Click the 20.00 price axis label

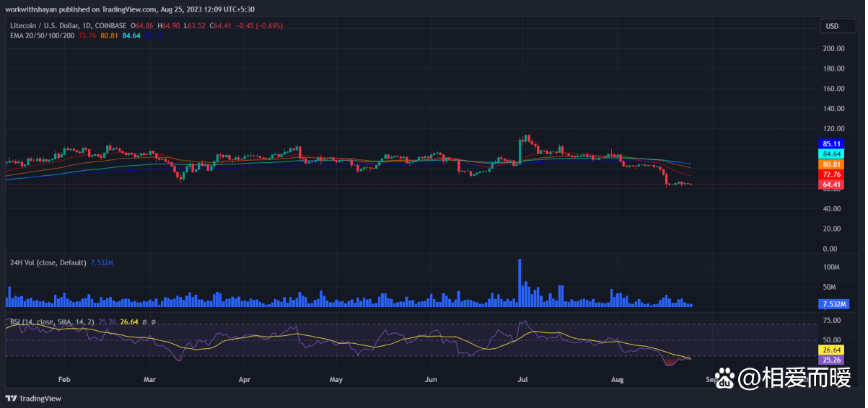click(833, 229)
